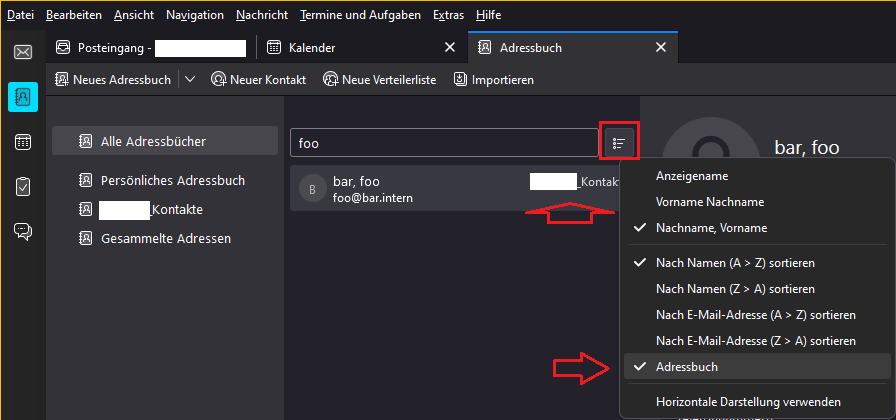The image size is (896, 420).
Task: Open the Mail space icon in sidebar
Action: click(22, 52)
